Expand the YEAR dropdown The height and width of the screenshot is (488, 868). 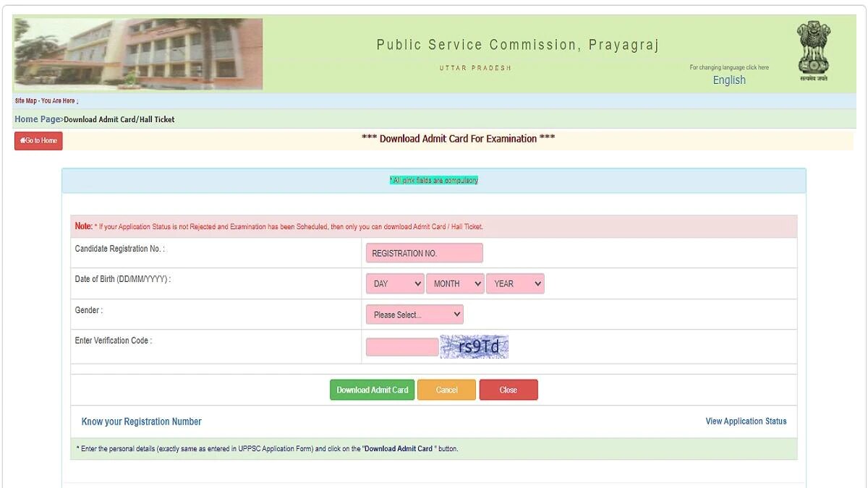(515, 283)
